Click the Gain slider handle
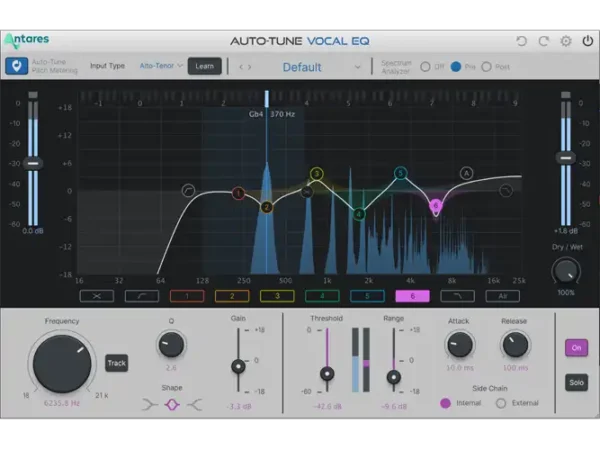 click(x=238, y=367)
